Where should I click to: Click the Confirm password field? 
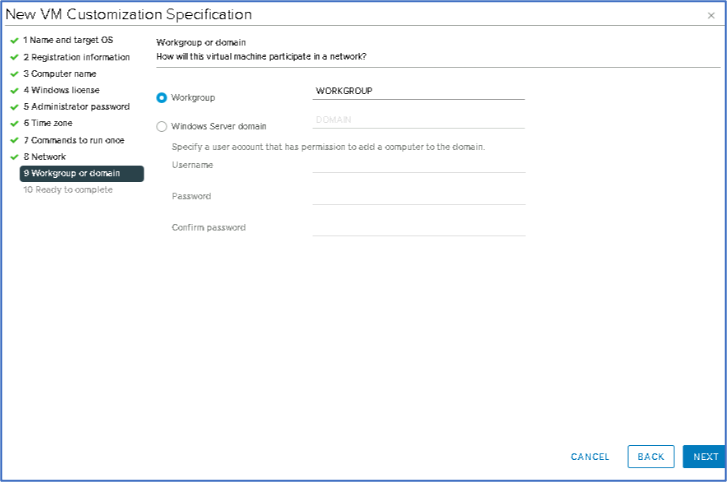418,227
